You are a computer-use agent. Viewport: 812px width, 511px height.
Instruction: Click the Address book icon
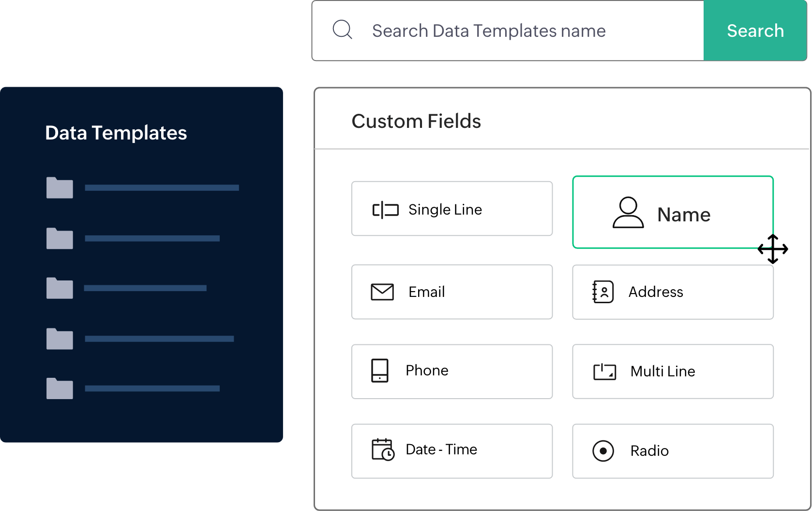603,292
